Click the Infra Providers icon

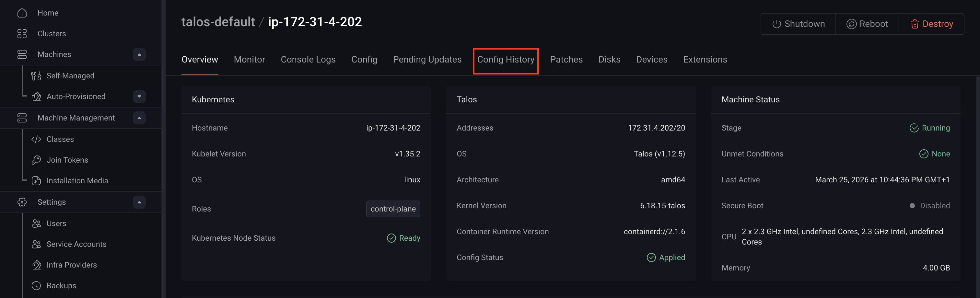(x=36, y=265)
